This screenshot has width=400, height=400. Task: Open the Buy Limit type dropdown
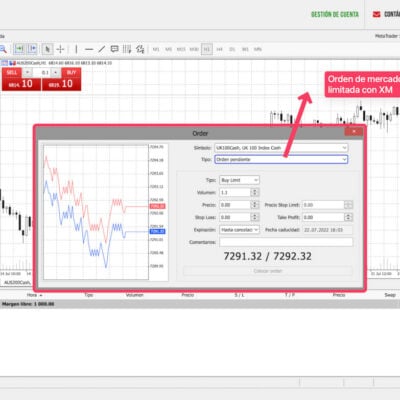point(239,180)
